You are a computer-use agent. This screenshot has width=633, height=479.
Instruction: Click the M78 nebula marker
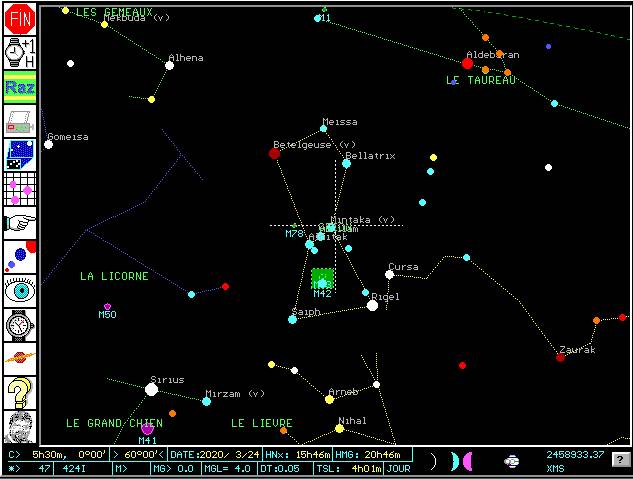[294, 226]
